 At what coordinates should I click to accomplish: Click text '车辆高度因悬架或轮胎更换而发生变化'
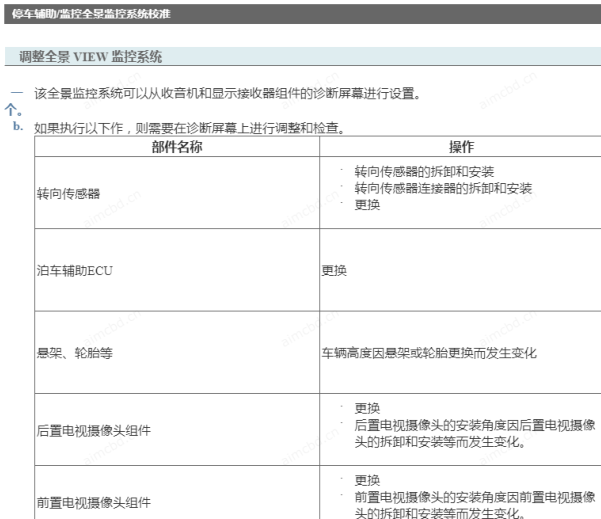(429, 353)
